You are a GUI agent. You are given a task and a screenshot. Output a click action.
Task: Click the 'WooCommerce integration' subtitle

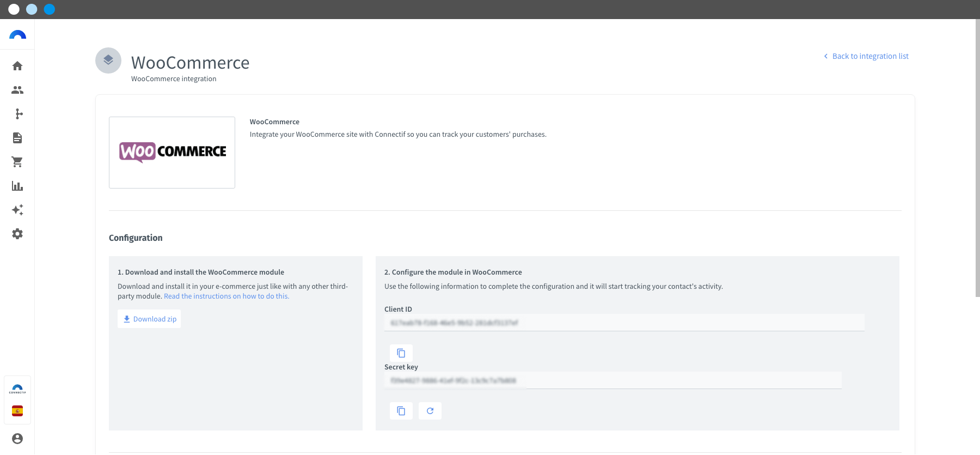click(x=174, y=79)
